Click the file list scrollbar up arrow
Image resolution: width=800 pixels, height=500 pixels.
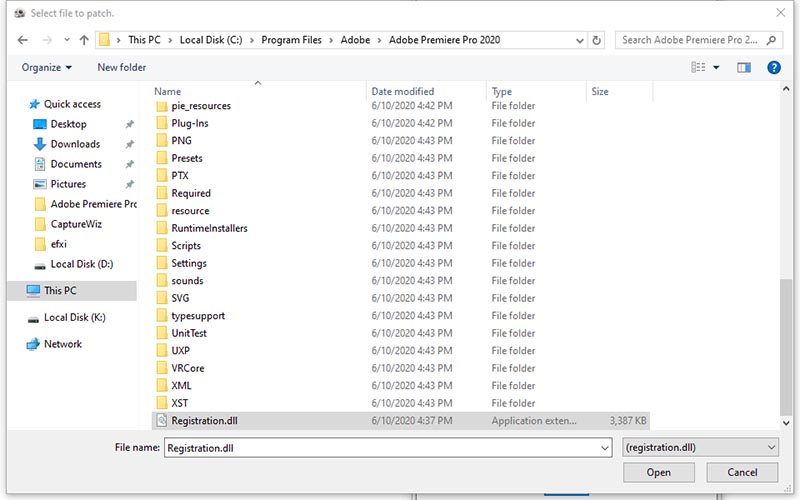pos(786,89)
